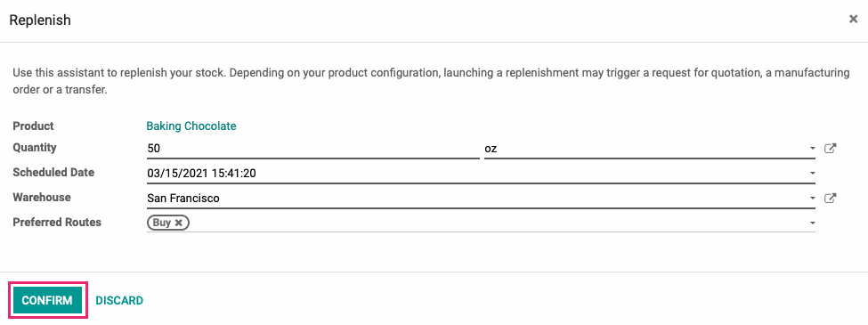Viewport: 868px width, 325px height.
Task: Select the Buy route tag
Action: (162, 223)
